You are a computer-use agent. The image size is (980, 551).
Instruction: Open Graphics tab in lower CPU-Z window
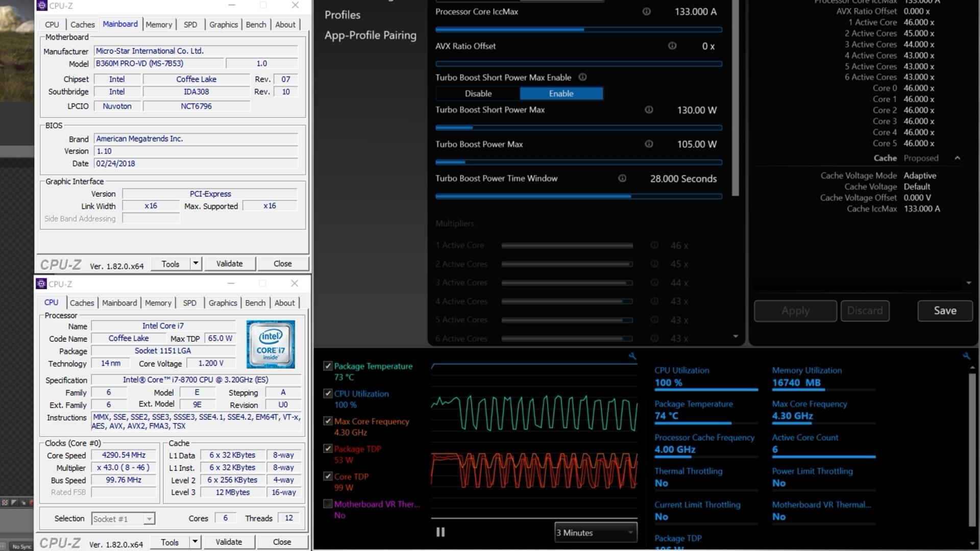pyautogui.click(x=223, y=303)
